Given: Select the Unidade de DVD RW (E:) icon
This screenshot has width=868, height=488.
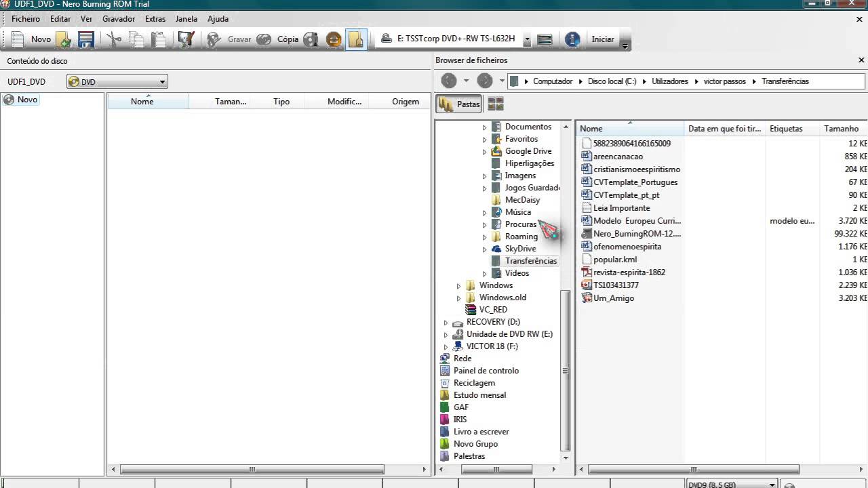Looking at the screenshot, I should click(x=458, y=334).
